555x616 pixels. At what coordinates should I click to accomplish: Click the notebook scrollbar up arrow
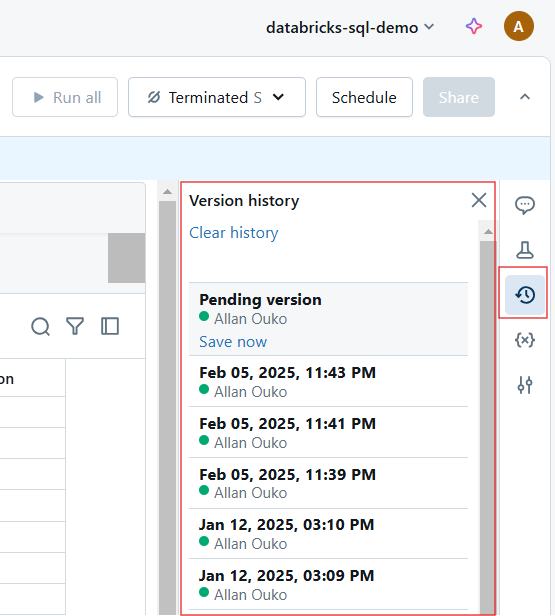click(167, 192)
